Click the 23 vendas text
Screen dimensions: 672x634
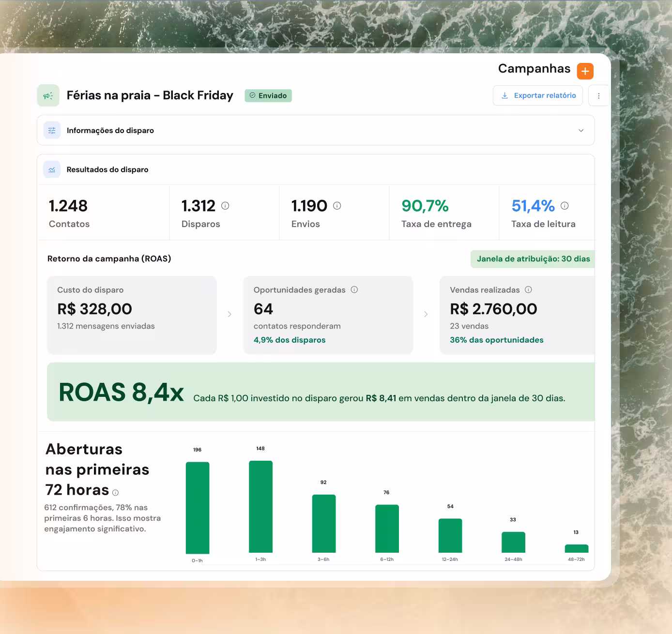[469, 326]
